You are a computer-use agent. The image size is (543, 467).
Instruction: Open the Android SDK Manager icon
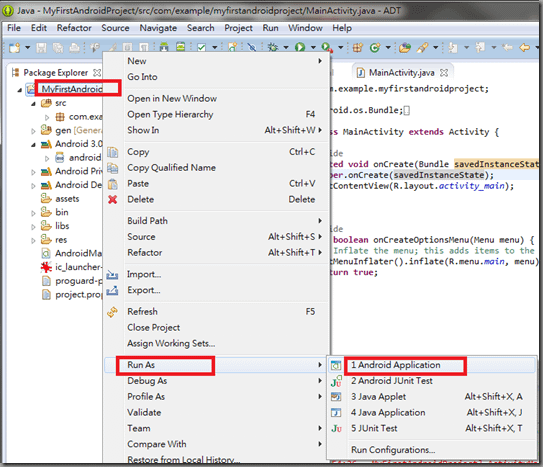click(x=164, y=47)
